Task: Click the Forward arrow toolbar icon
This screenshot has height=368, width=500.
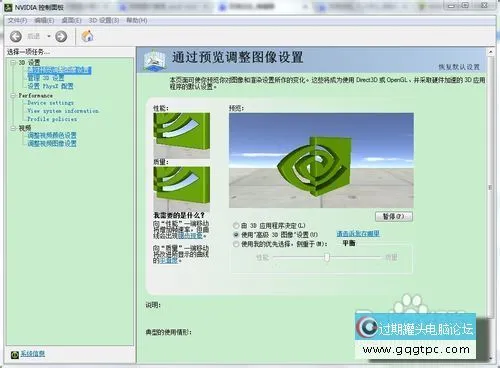Action: pos(61,36)
